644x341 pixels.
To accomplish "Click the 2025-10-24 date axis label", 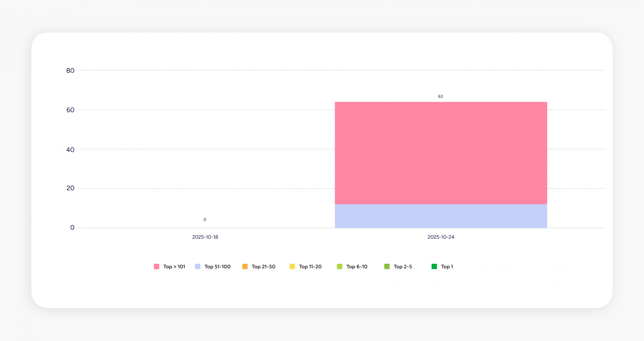I will (441, 237).
